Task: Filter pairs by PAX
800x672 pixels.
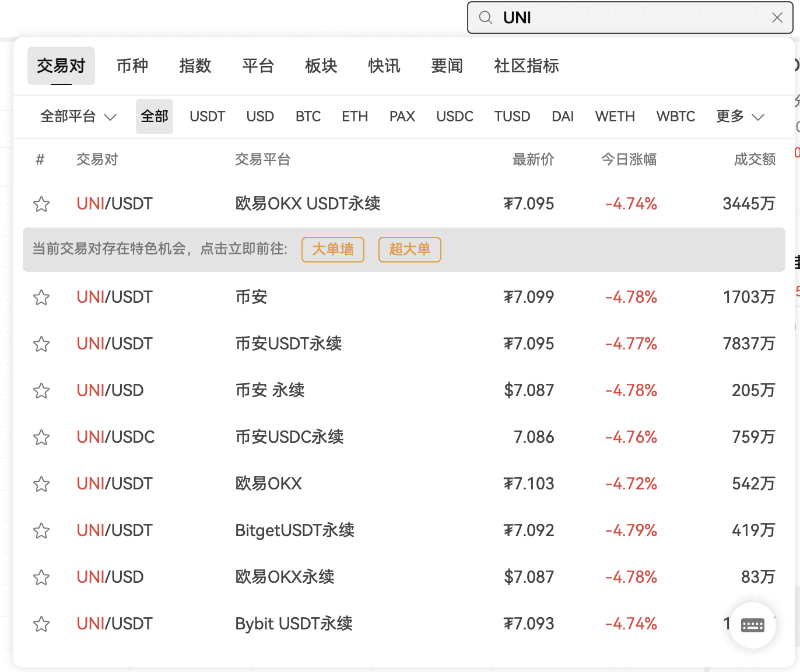Action: tap(402, 117)
